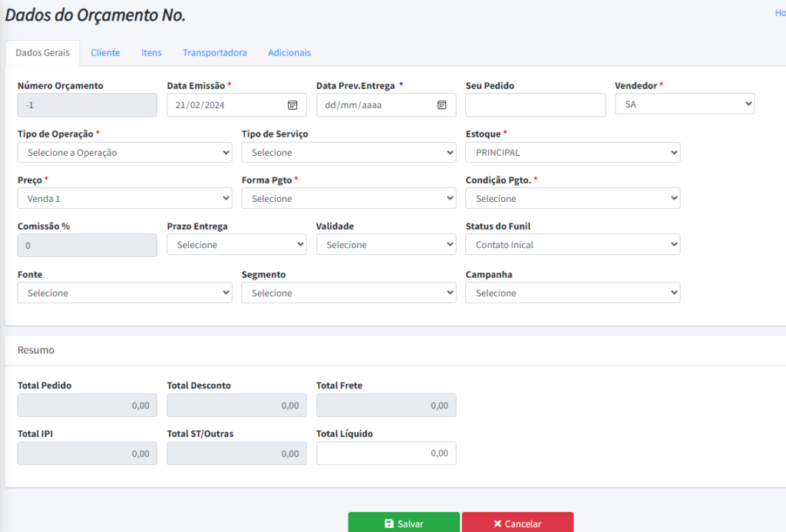Expand the Preço dropdown showing Venda 1

(125, 199)
